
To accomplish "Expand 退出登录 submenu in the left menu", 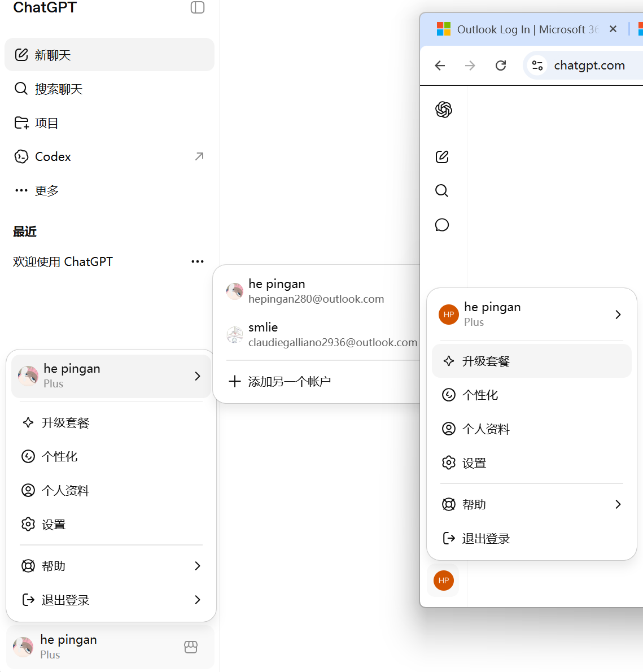I will (111, 600).
